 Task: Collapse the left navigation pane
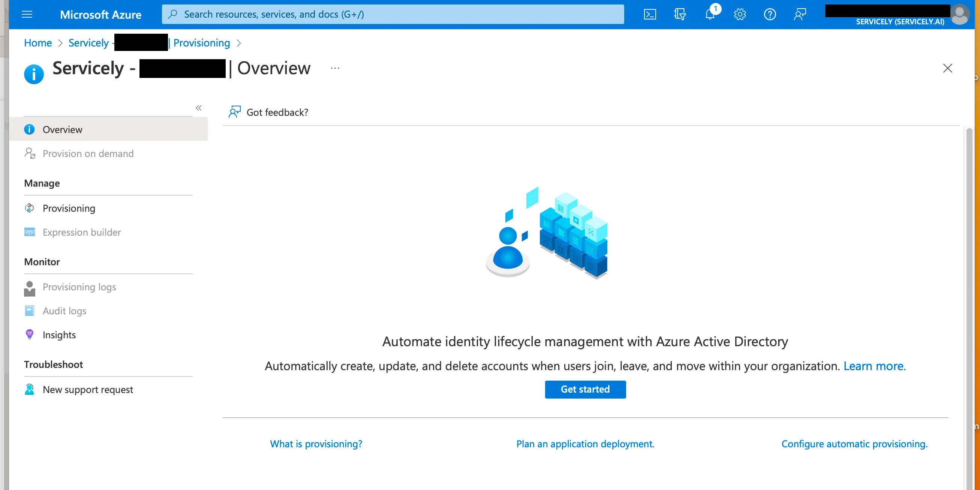tap(199, 108)
